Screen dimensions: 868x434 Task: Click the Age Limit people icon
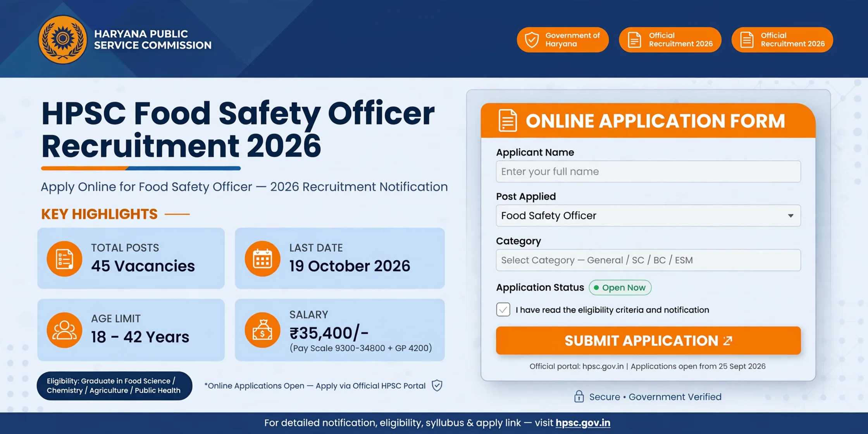64,330
